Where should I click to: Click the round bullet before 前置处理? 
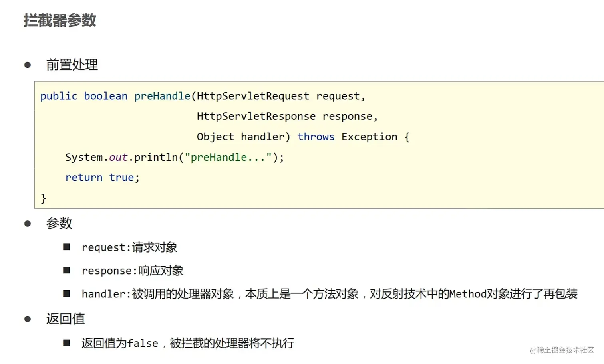click(x=28, y=65)
